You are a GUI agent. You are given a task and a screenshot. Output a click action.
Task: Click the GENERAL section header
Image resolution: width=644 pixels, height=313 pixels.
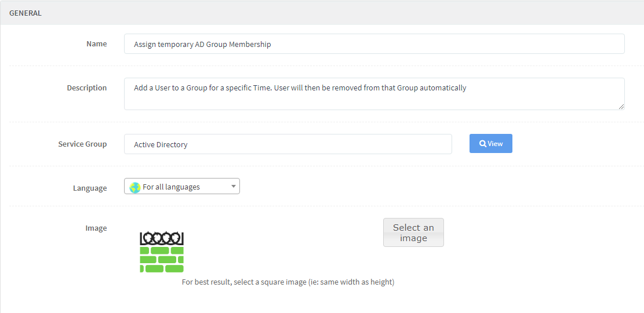pos(25,13)
